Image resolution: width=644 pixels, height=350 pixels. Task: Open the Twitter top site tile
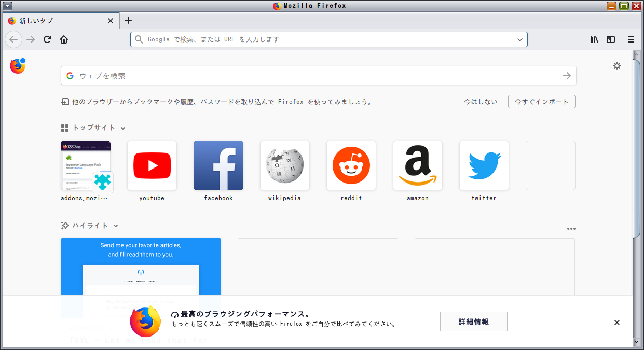[x=484, y=165]
